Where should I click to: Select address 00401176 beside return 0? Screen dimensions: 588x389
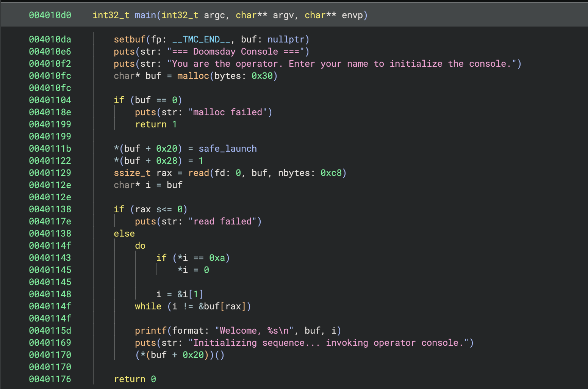pyautogui.click(x=50, y=379)
